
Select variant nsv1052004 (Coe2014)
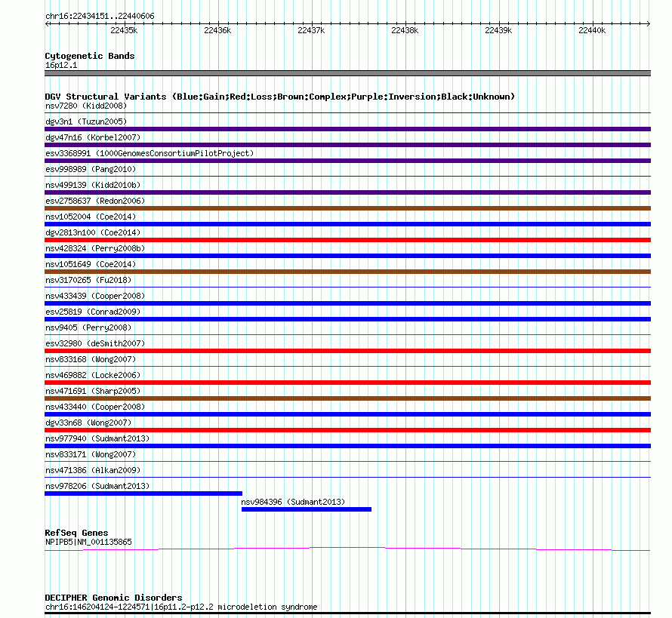pyautogui.click(x=91, y=217)
